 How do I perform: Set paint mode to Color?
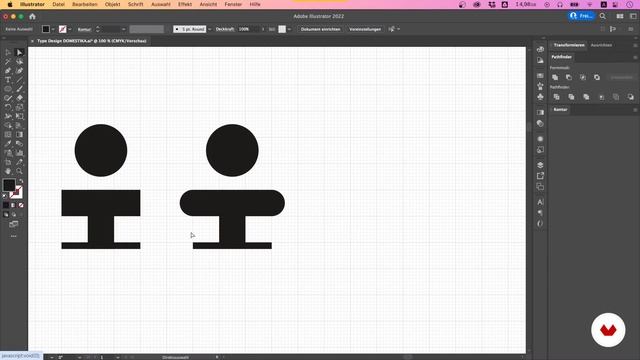click(x=6, y=205)
